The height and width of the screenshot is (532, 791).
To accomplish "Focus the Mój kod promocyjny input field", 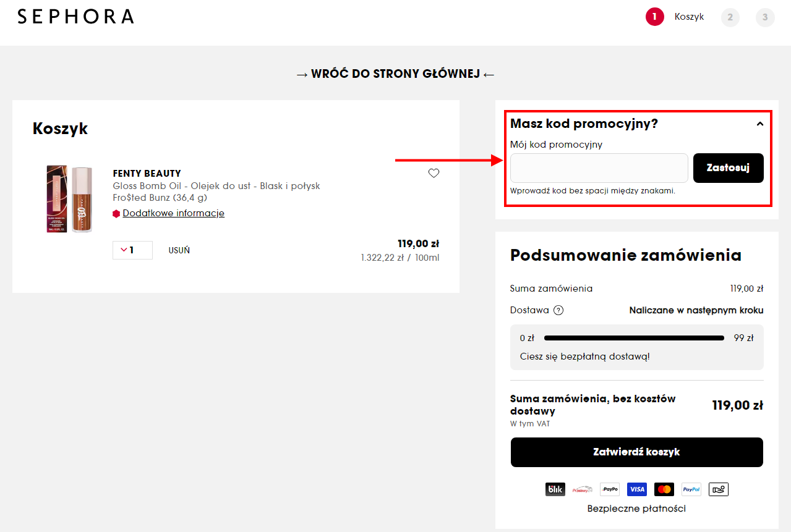I will pyautogui.click(x=599, y=168).
